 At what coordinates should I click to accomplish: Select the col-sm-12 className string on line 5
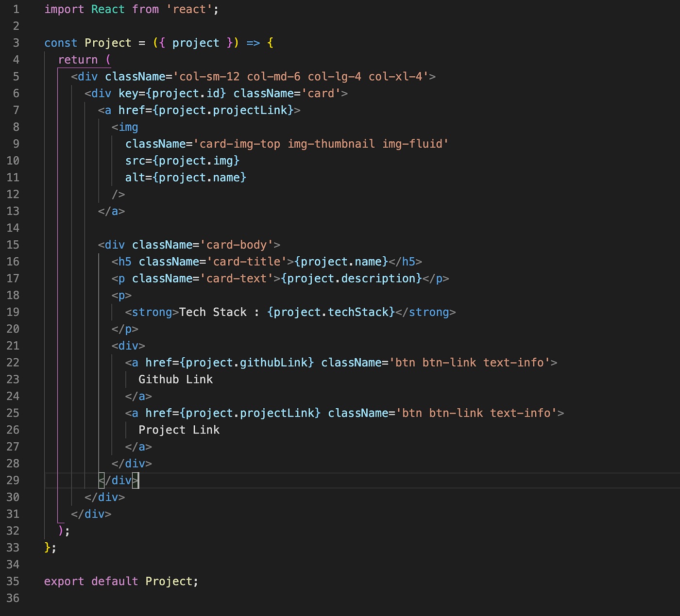(209, 76)
